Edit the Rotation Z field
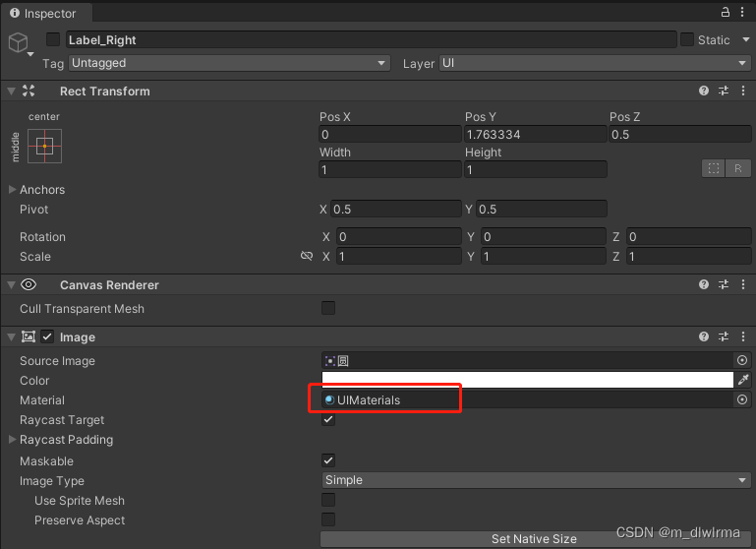This screenshot has width=756, height=549. pyautogui.click(x=688, y=236)
